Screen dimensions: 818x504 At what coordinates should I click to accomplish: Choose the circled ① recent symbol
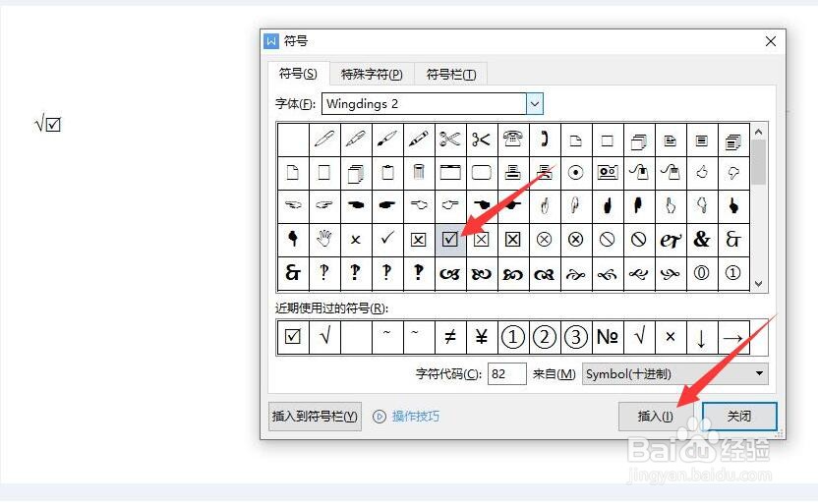pyautogui.click(x=513, y=337)
